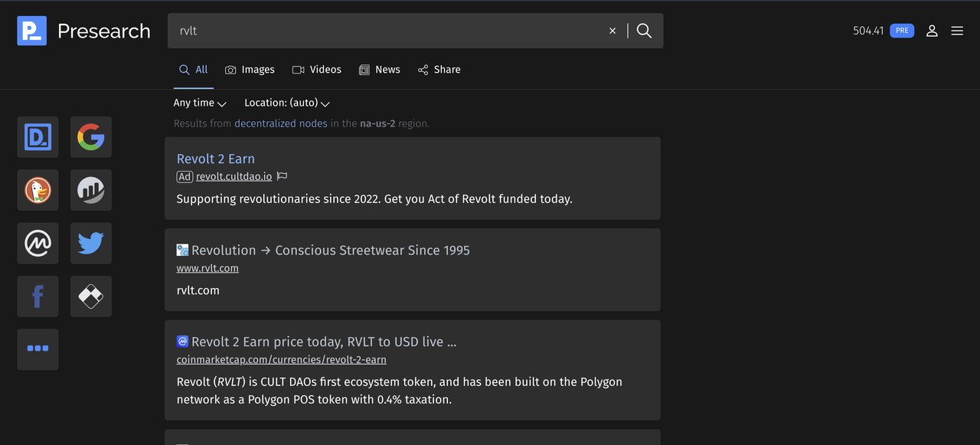Search with the Twitter provider icon
The height and width of the screenshot is (445, 980).
click(91, 244)
